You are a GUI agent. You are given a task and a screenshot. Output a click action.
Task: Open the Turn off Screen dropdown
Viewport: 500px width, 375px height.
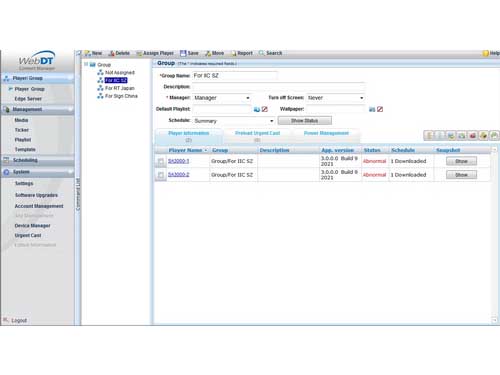[x=335, y=98]
